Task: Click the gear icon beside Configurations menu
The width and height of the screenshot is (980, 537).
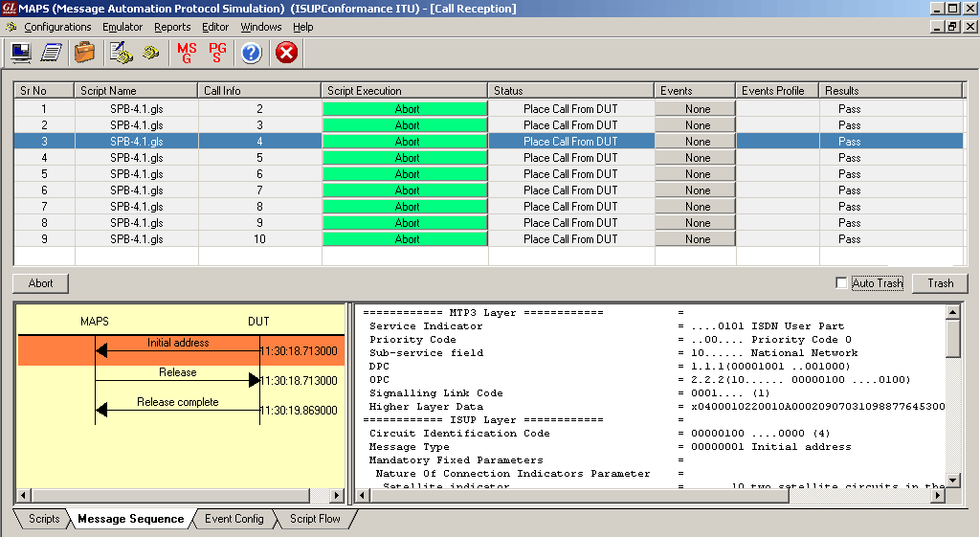Action: (11, 27)
